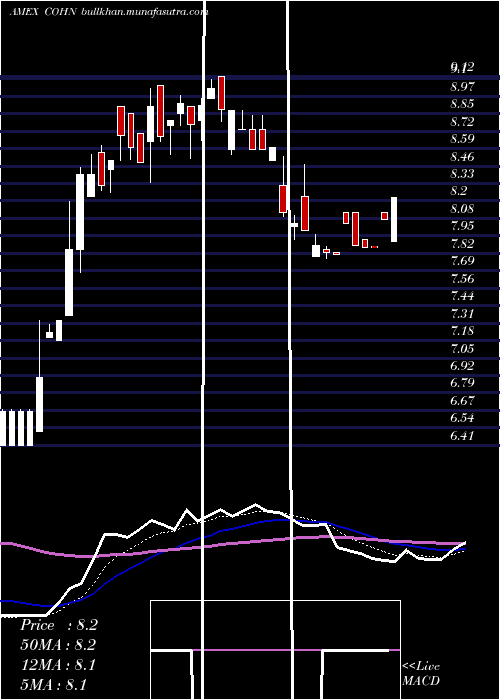
Task: Select the 8.46 price axis label
Action: (x=462, y=156)
